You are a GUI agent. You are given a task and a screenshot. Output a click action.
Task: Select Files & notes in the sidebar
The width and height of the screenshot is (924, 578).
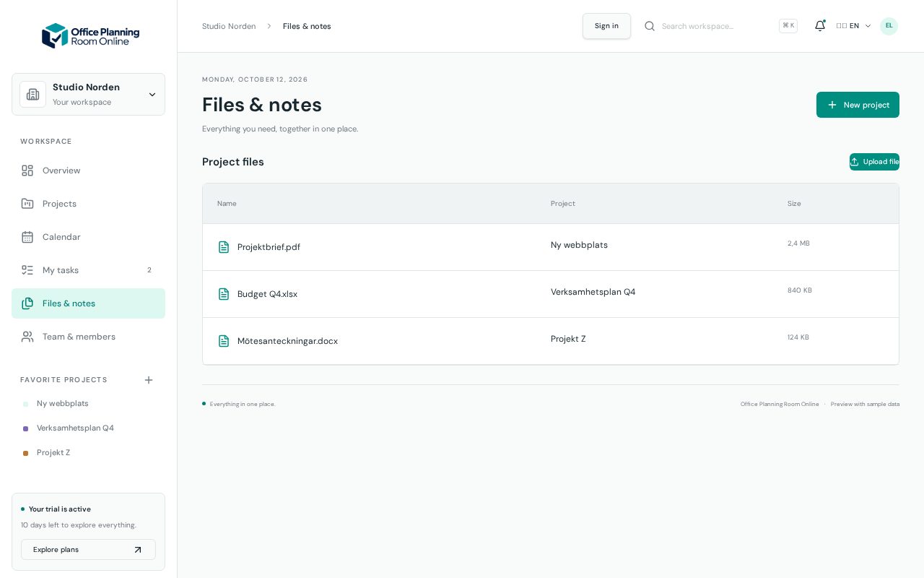(x=88, y=303)
